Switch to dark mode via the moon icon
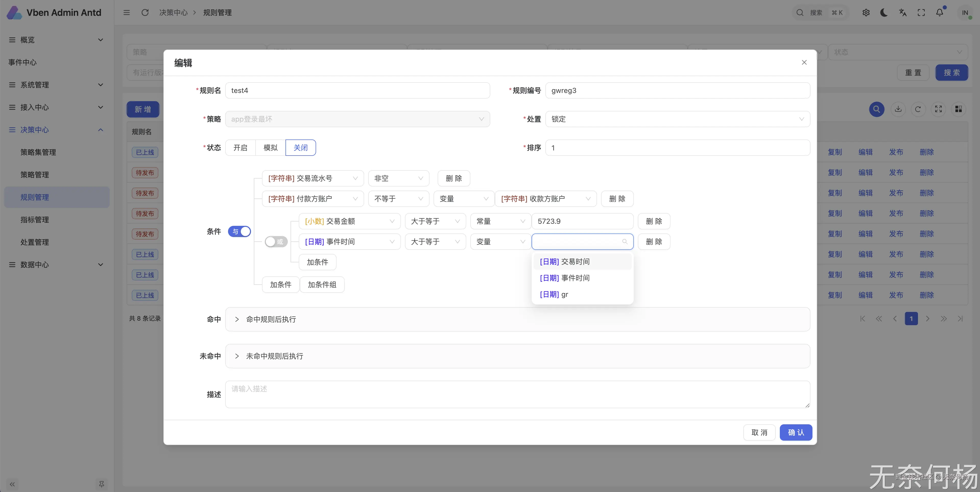980x492 pixels. pyautogui.click(x=884, y=13)
